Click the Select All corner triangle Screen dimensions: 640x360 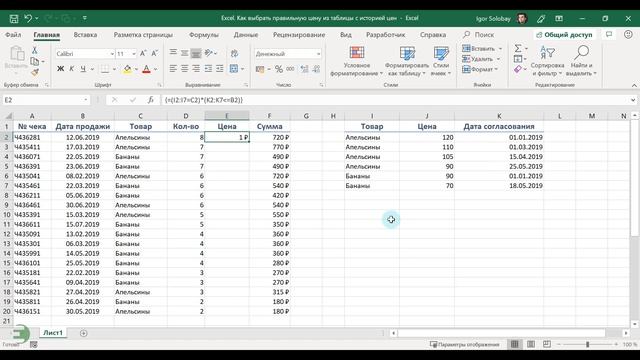[8, 116]
